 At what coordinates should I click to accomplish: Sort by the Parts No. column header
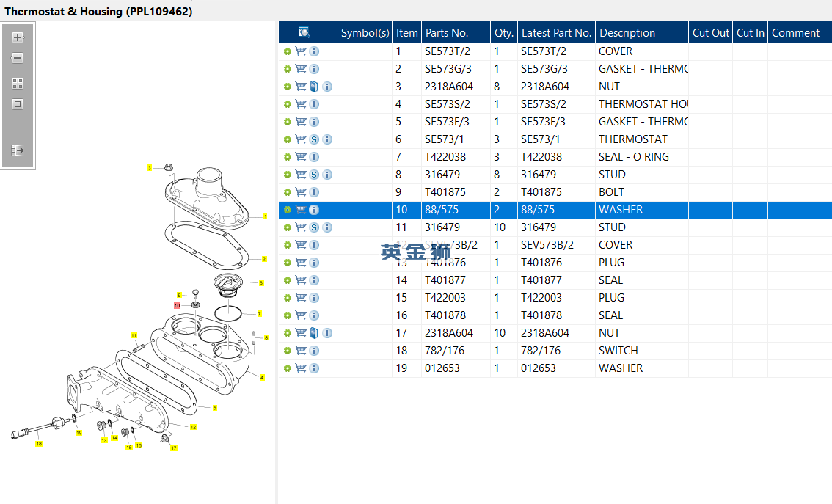[447, 33]
